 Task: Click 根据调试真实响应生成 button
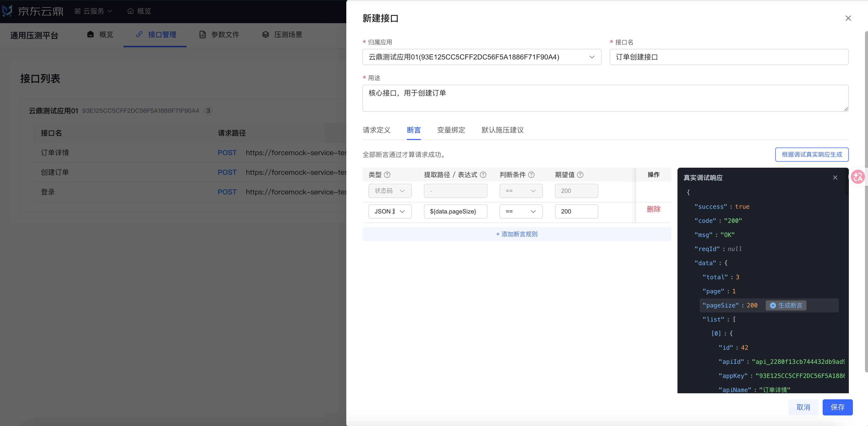pos(812,154)
